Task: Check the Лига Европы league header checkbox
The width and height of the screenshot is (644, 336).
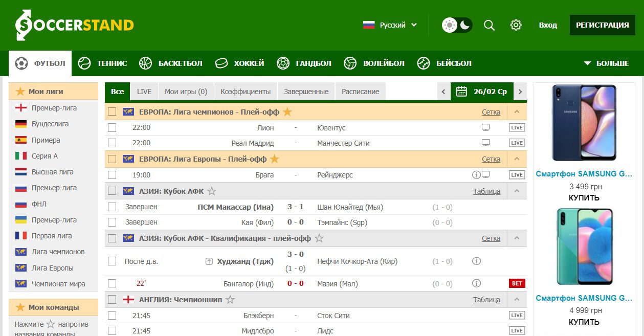Action: pyautogui.click(x=112, y=159)
